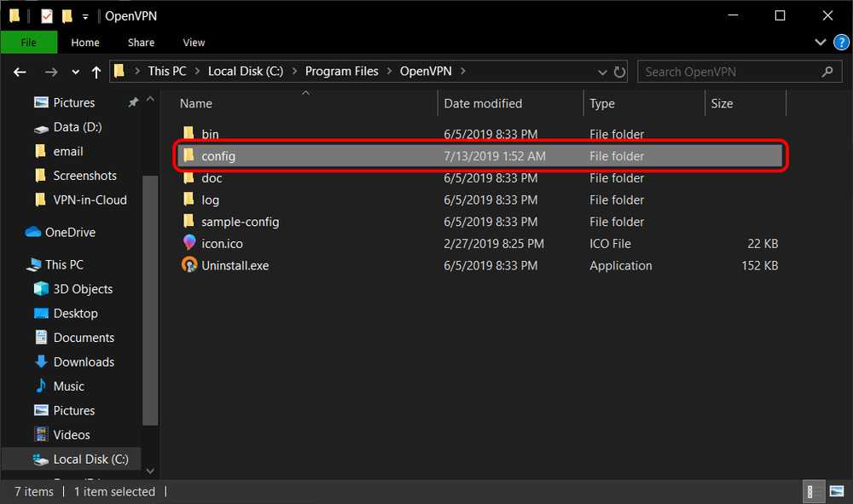
Task: Open the File menu tab
Action: pyautogui.click(x=28, y=42)
